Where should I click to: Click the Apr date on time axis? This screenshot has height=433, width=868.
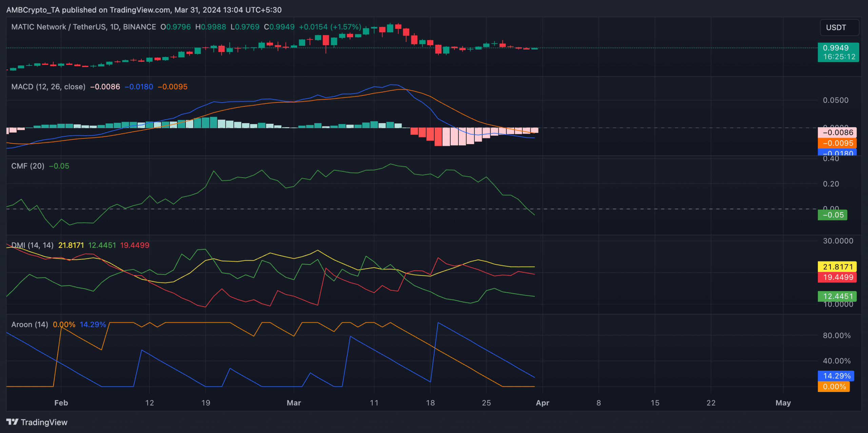542,403
